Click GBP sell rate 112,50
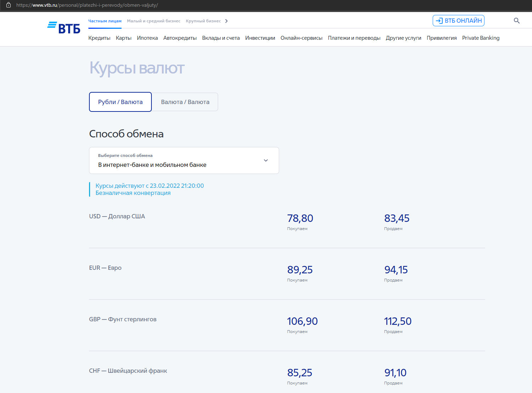 (398, 321)
